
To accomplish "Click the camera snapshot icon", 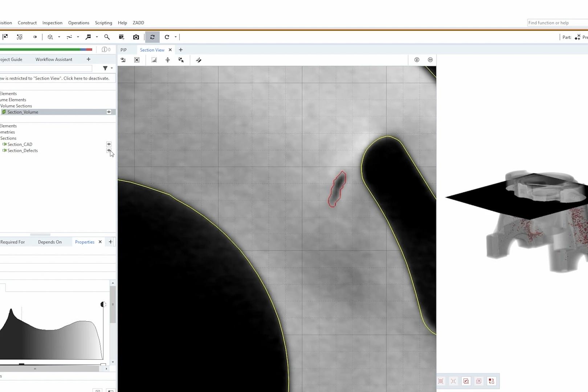I will coord(136,37).
